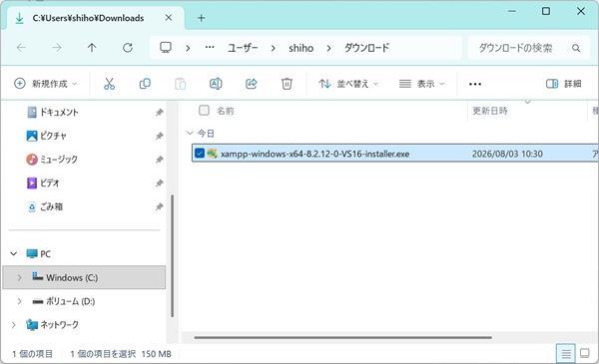This screenshot has width=599, height=364.
Task: Click the Delete trash can icon
Action: pos(287,84)
